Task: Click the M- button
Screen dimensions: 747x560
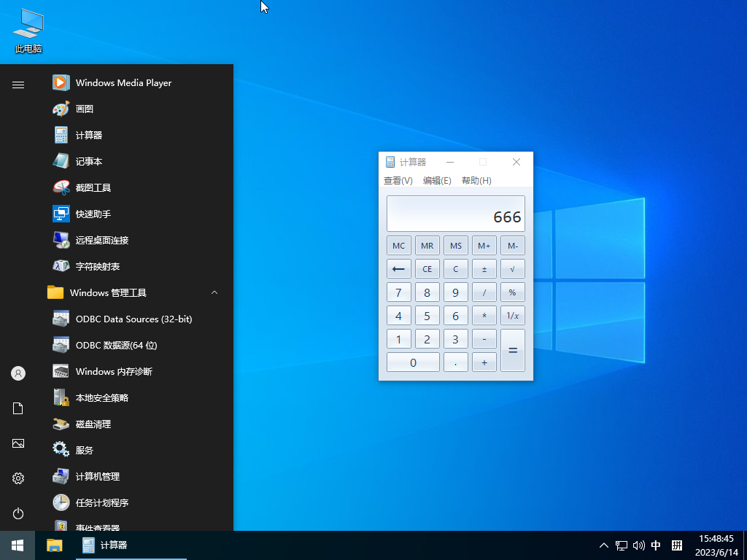Action: 513,246
